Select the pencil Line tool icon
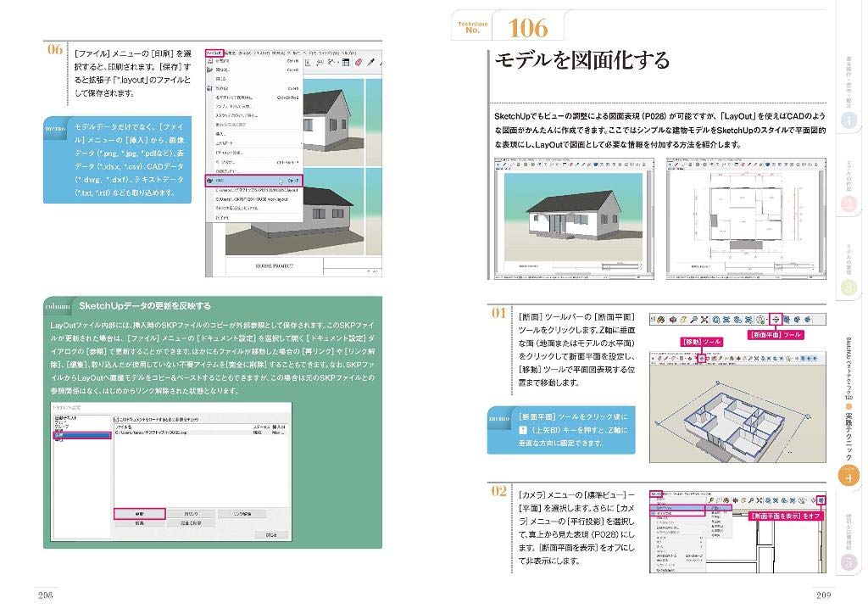Viewport: 868px width, 614px height. (666, 359)
